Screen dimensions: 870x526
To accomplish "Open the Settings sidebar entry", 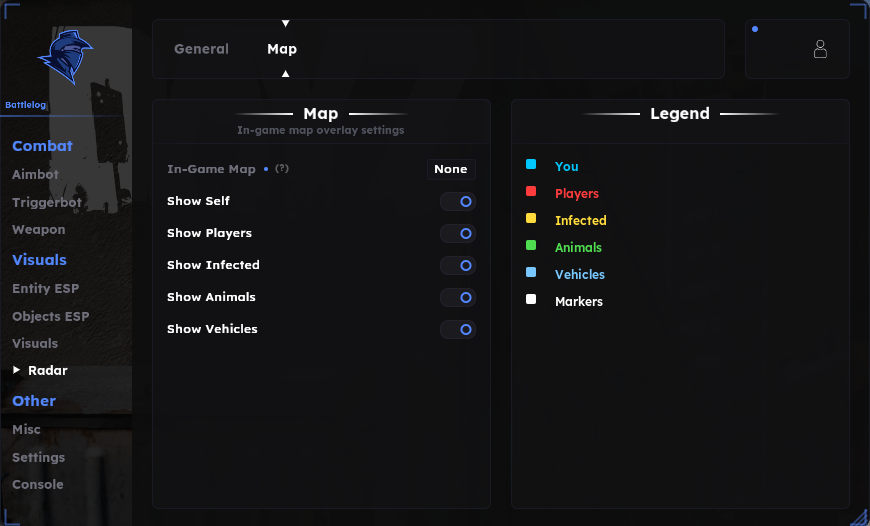I will coord(39,457).
